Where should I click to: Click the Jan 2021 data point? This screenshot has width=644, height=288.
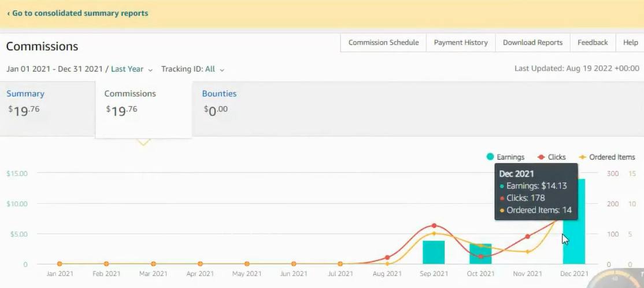tap(60, 264)
